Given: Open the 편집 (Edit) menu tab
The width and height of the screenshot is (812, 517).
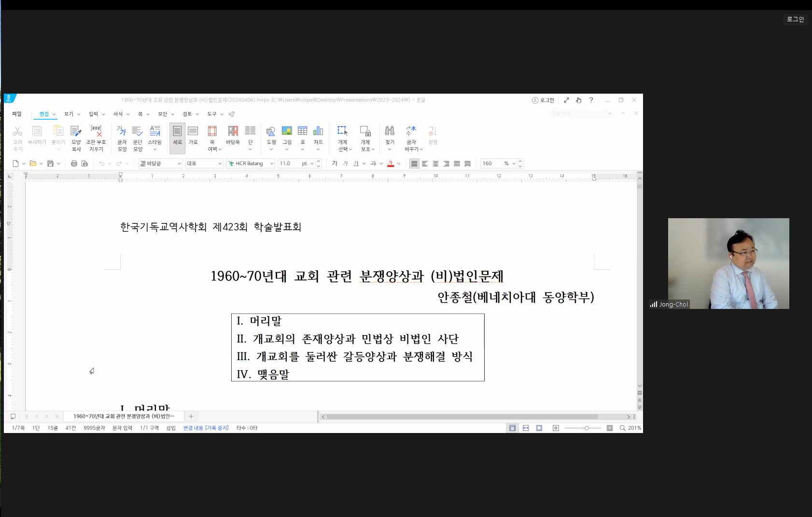Looking at the screenshot, I should [44, 114].
